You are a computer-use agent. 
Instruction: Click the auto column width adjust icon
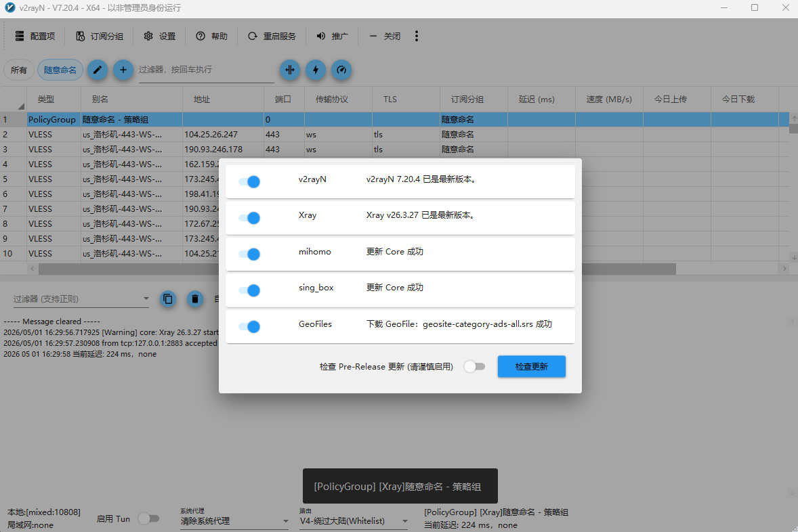click(289, 70)
